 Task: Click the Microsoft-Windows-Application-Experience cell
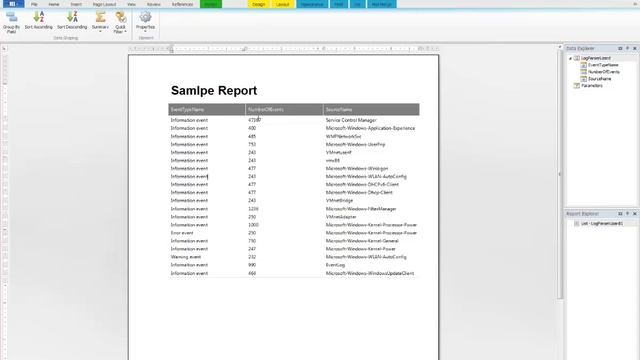[x=370, y=128]
